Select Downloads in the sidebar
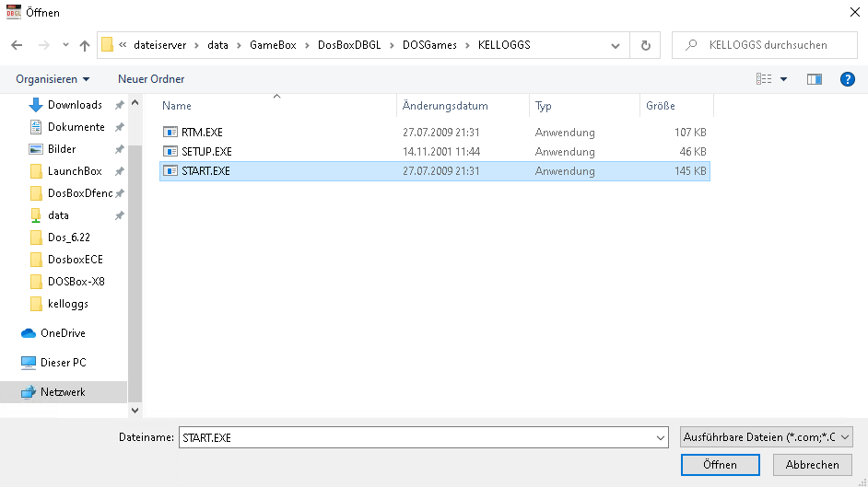This screenshot has width=868, height=487. click(75, 104)
